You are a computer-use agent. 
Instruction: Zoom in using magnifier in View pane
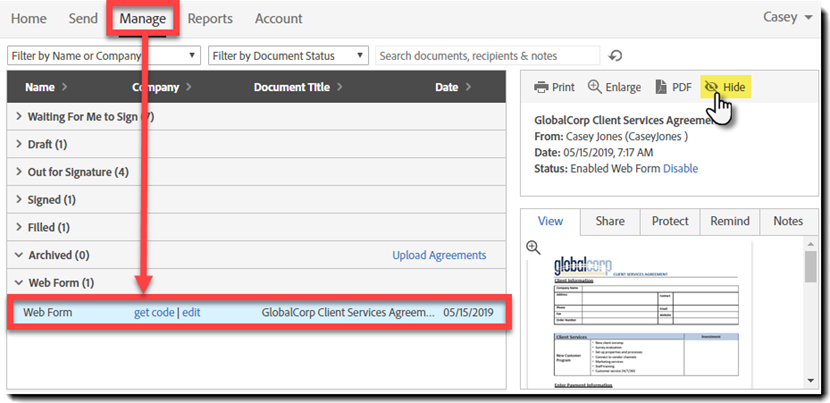click(x=533, y=247)
